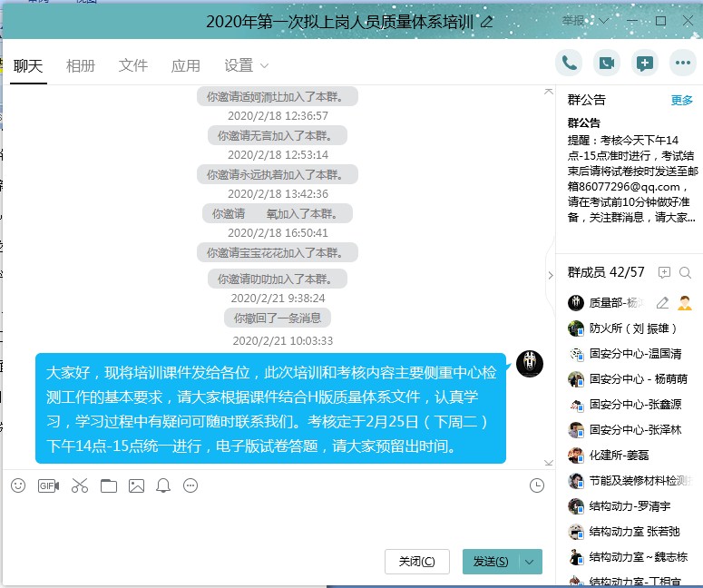
Task: Open the three-dots more options button
Action: (x=681, y=63)
